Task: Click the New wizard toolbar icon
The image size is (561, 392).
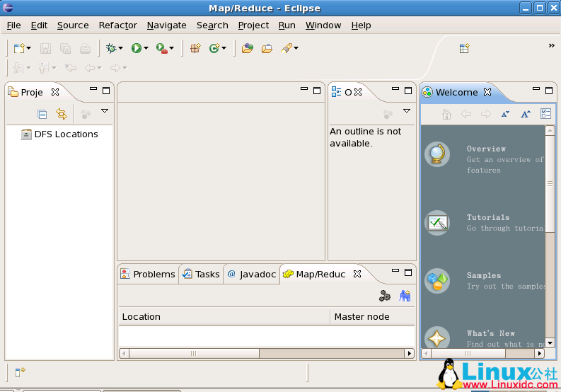Action: click(x=19, y=48)
